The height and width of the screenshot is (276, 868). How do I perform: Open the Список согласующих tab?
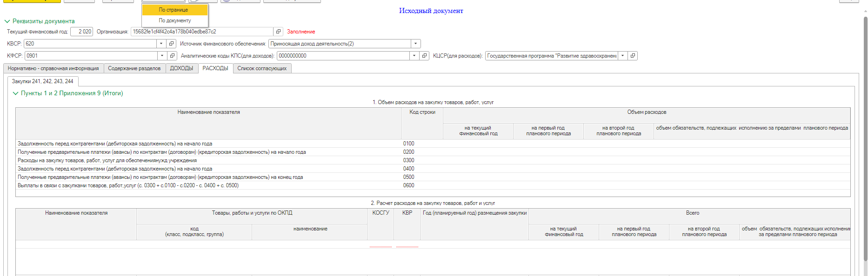coord(262,68)
